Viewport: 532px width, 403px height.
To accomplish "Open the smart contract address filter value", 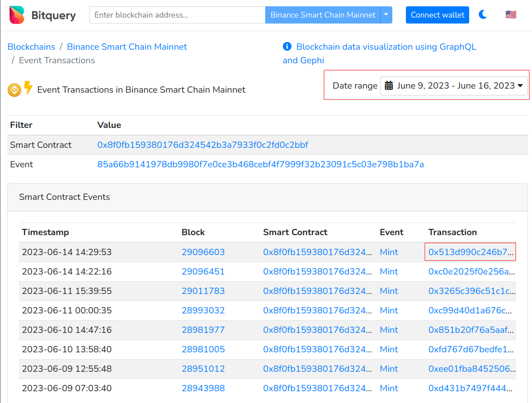I will click(202, 145).
